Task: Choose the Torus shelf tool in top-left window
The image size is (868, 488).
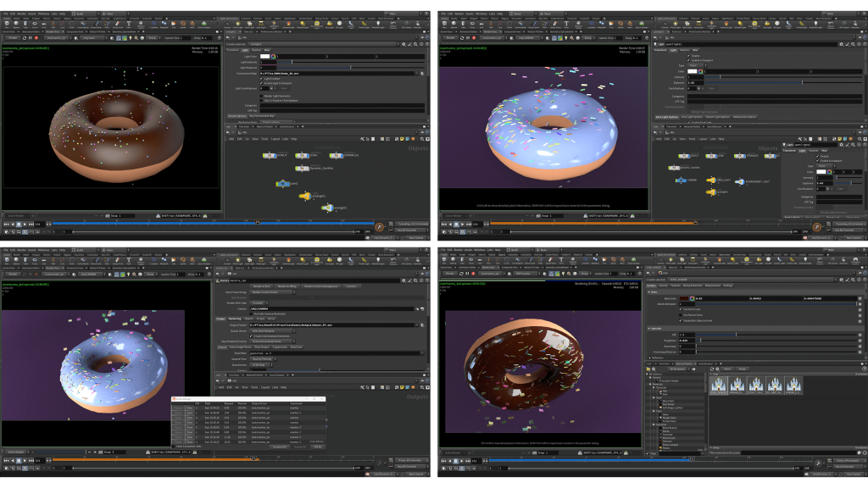Action: click(x=35, y=24)
